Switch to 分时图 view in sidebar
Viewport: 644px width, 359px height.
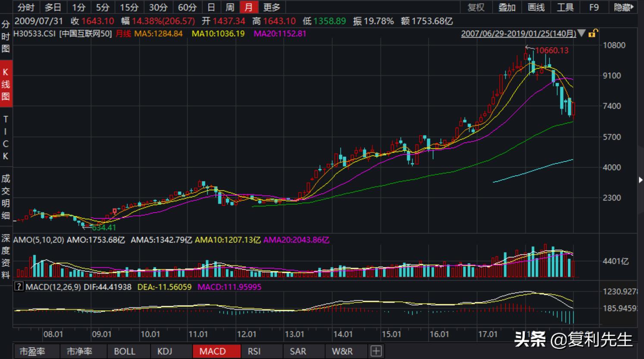(6, 37)
